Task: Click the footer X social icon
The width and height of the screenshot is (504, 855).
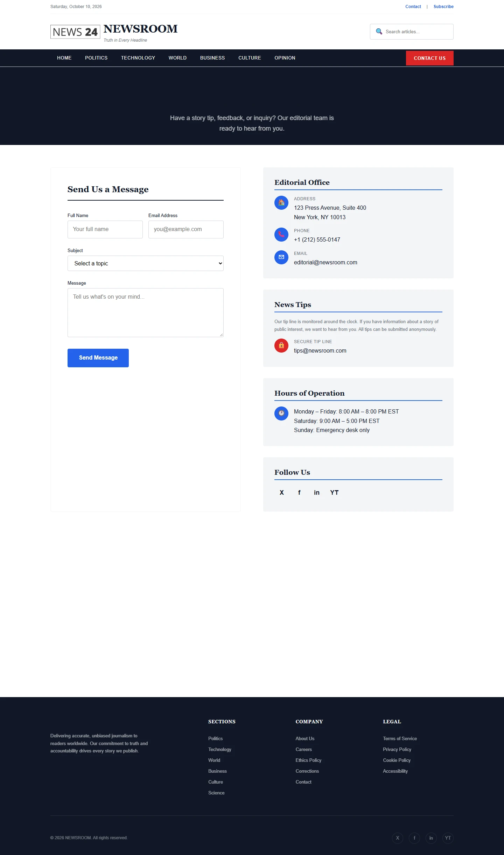Action: [398, 838]
